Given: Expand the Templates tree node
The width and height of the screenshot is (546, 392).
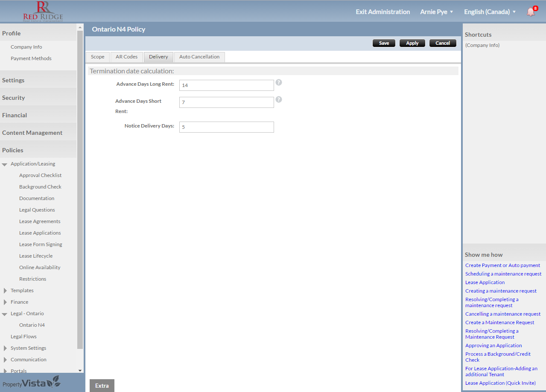Looking at the screenshot, I should click(5, 290).
